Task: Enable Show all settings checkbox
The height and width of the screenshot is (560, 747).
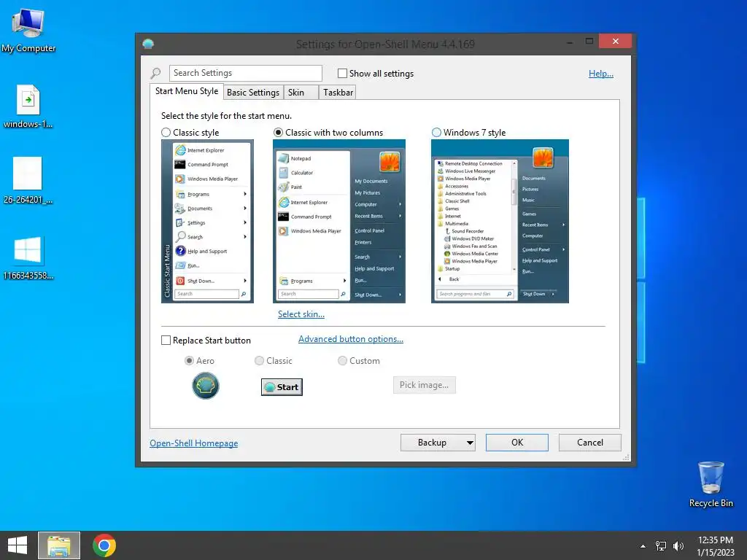Action: click(x=342, y=74)
